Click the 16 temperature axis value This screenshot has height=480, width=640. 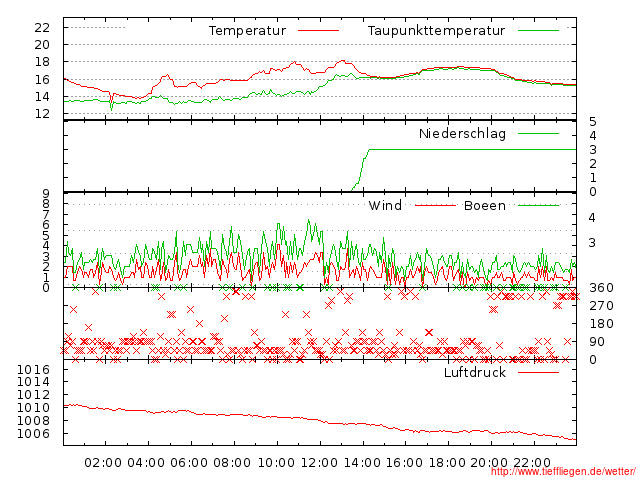42,79
